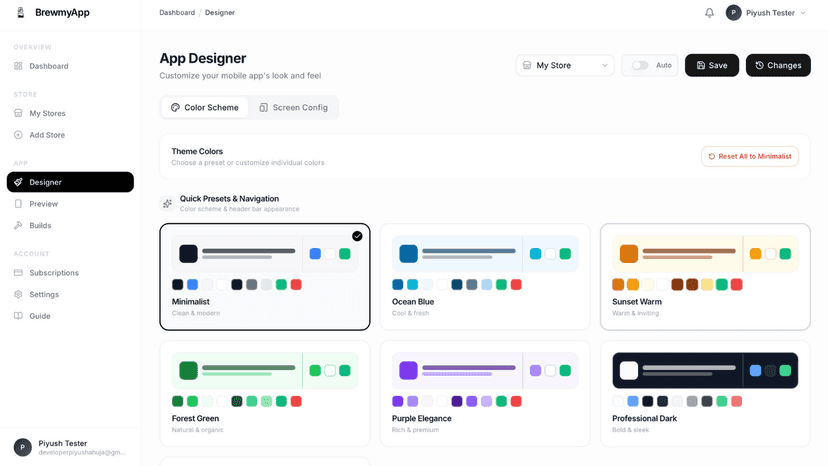Select the Purple Elegance preset
This screenshot has height=466, width=828.
(485, 394)
